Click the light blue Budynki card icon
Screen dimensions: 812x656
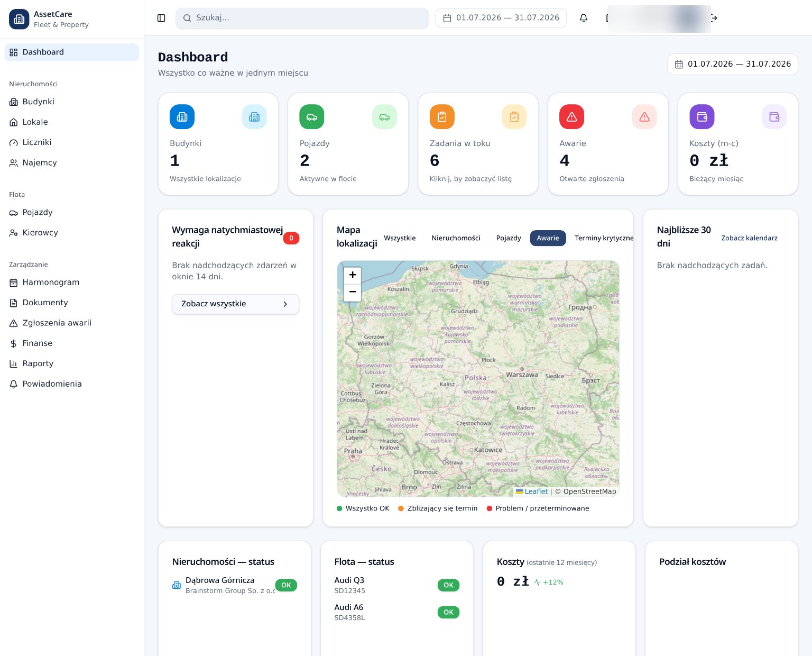pos(254,116)
